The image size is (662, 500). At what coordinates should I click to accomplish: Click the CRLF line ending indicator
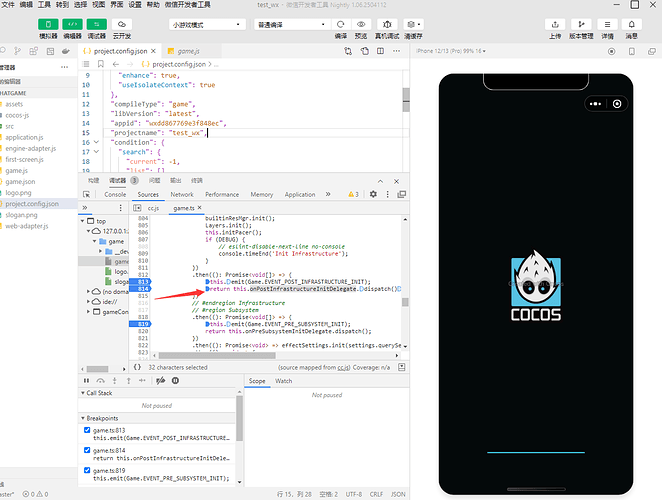pyautogui.click(x=376, y=494)
